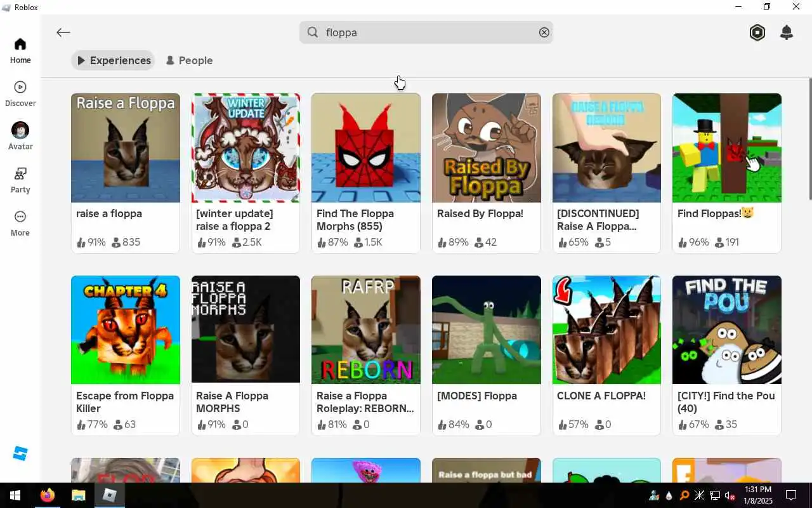This screenshot has width=812, height=508.
Task: Open the Raise a Floppa Roleplay REBORN thumbnail
Action: click(x=366, y=330)
